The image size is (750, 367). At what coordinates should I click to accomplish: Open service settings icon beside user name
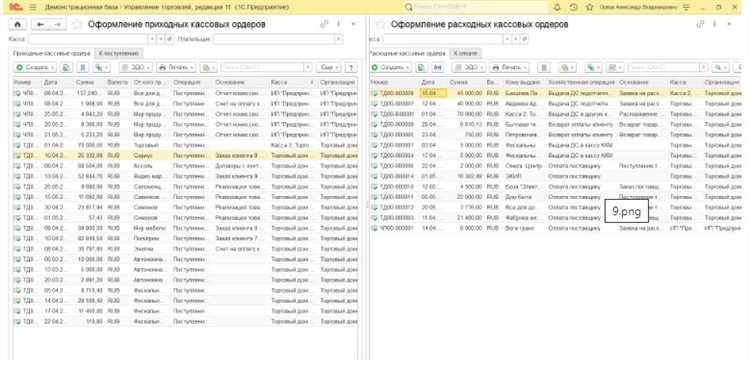[x=686, y=7]
